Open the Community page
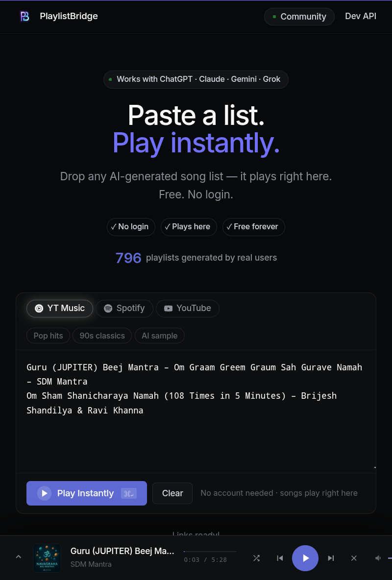 (x=299, y=17)
